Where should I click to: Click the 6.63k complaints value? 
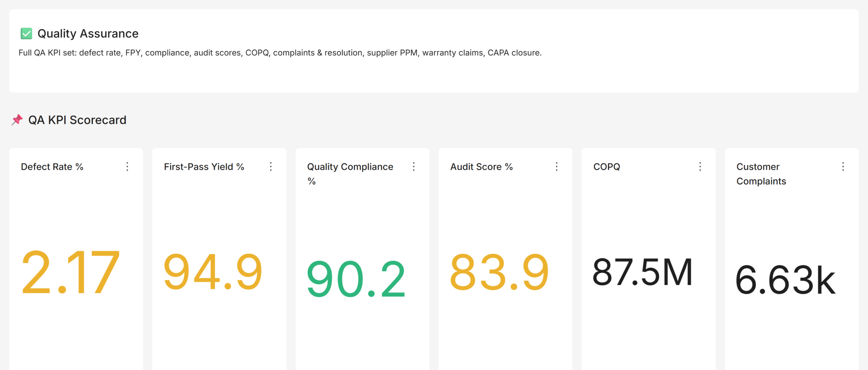pyautogui.click(x=786, y=280)
